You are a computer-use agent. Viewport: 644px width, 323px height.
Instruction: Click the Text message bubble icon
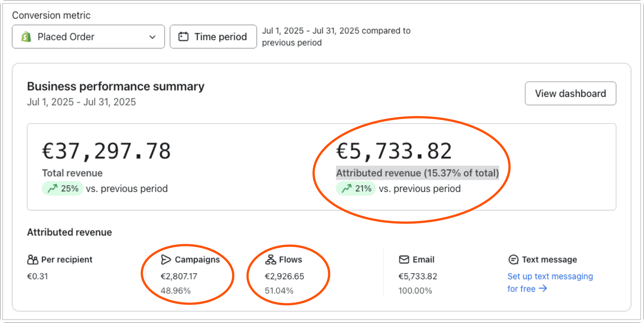coord(513,260)
